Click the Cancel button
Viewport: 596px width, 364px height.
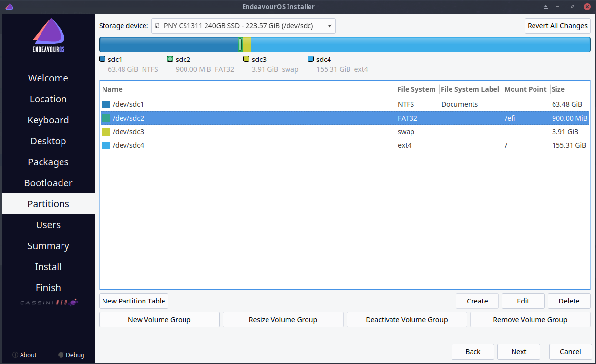coord(571,352)
